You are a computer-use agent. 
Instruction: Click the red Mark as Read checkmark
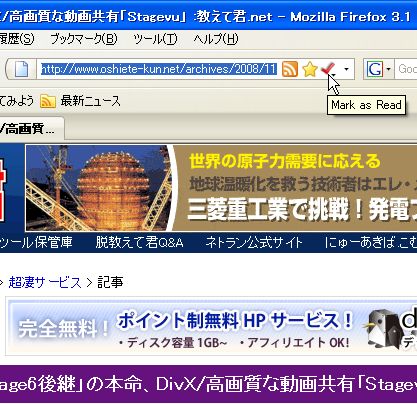(328, 69)
